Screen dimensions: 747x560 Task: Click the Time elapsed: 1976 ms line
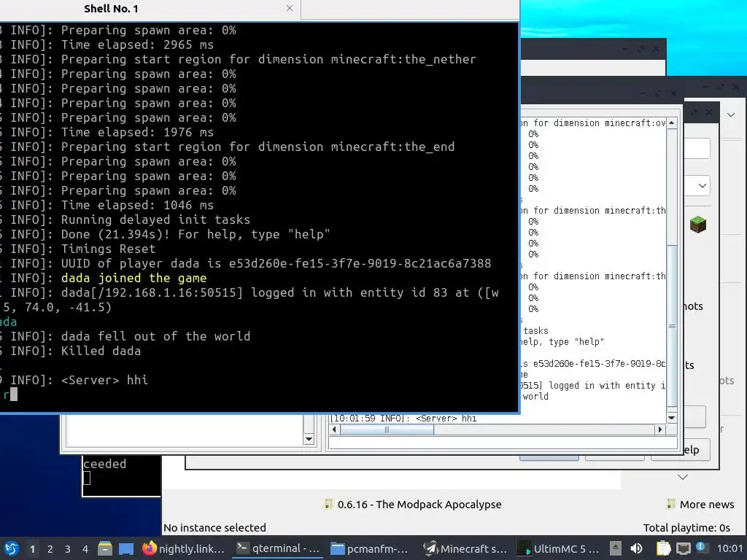tap(137, 133)
